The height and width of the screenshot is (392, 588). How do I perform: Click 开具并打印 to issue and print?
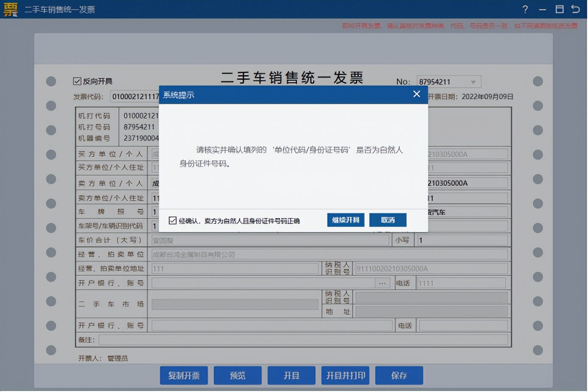[x=345, y=375]
